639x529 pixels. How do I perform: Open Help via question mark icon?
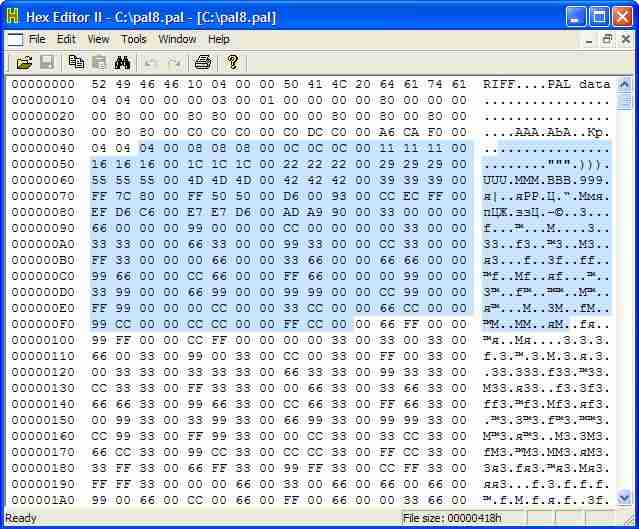233,62
